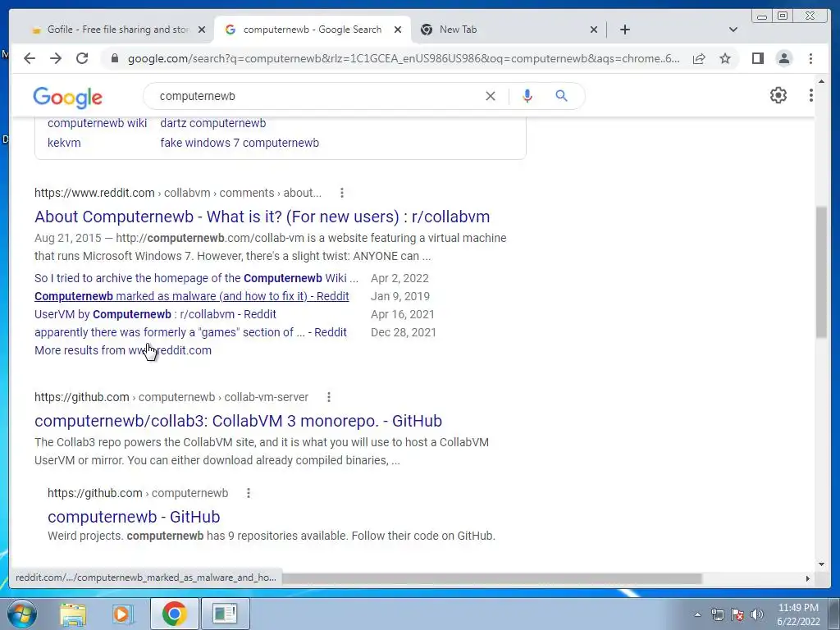Click the horizontal scrollbar right arrow
840x630 pixels.
point(808,578)
